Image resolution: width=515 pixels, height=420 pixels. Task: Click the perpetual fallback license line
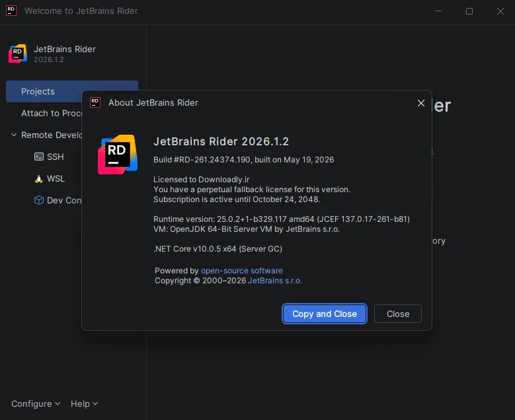252,190
